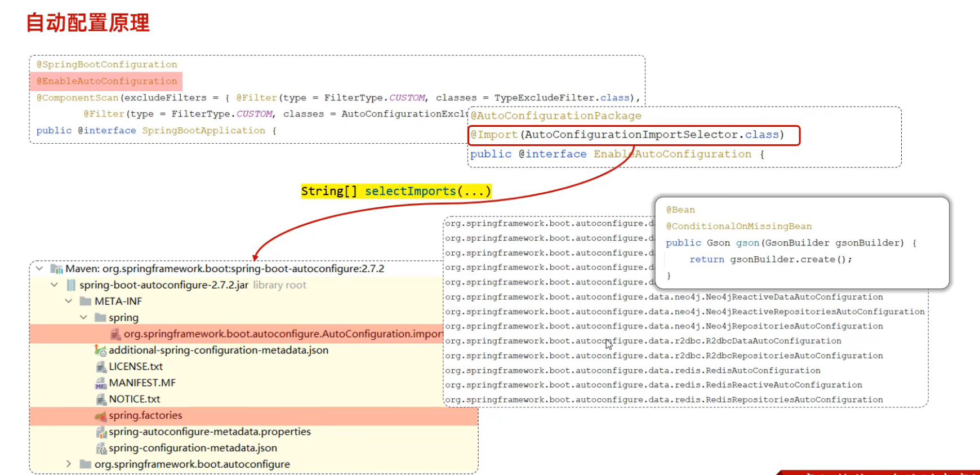Click the Neo4jRepositoriesAutoConfiguration entry
The width and height of the screenshot is (980, 475).
[664, 326]
